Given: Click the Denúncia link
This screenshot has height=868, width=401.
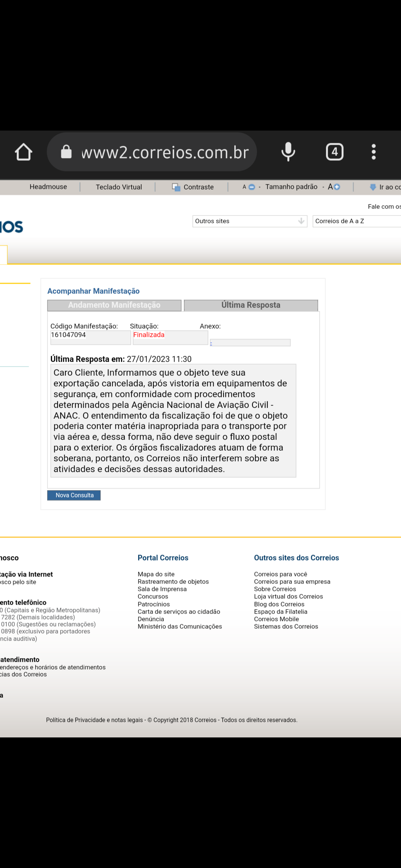Looking at the screenshot, I should pyautogui.click(x=151, y=619).
